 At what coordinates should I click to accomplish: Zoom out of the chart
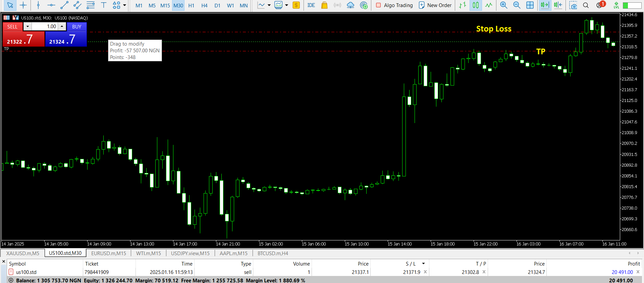click(x=517, y=5)
